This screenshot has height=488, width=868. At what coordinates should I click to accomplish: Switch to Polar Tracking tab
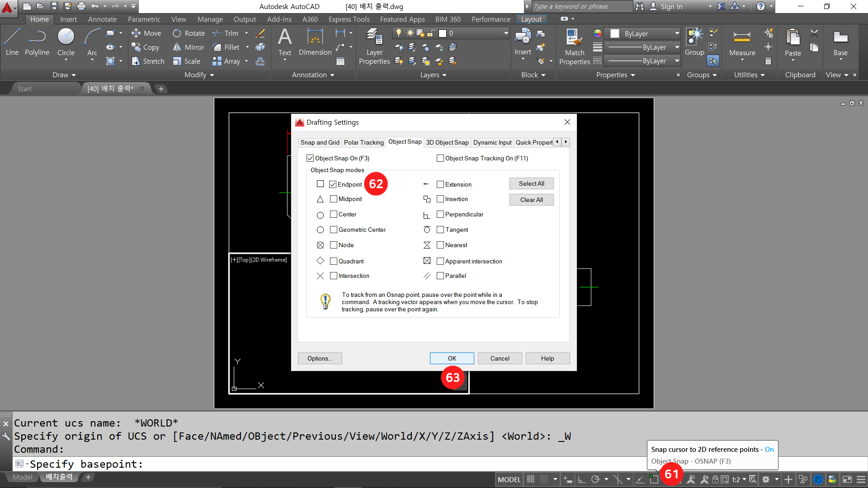363,142
